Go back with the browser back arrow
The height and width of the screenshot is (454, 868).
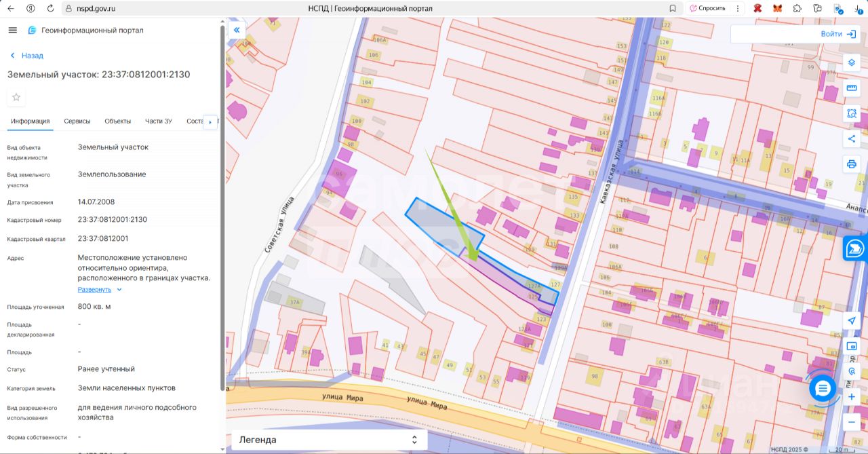coord(10,8)
